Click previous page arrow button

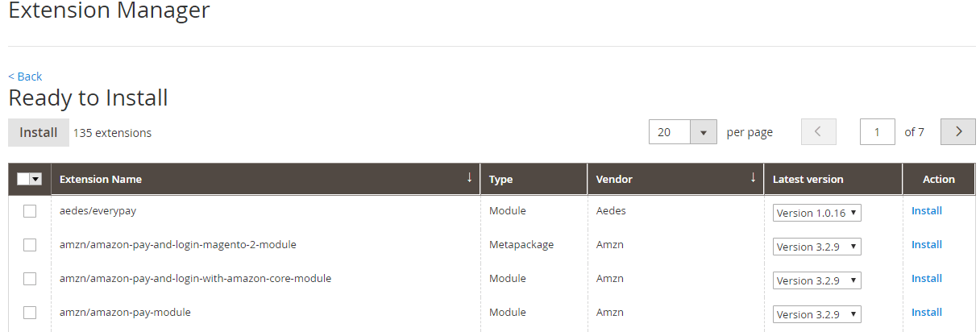[819, 132]
